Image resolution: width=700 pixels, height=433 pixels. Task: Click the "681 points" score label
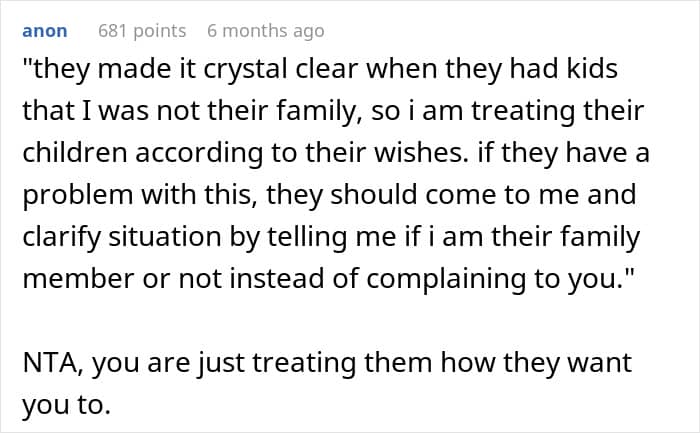point(142,31)
